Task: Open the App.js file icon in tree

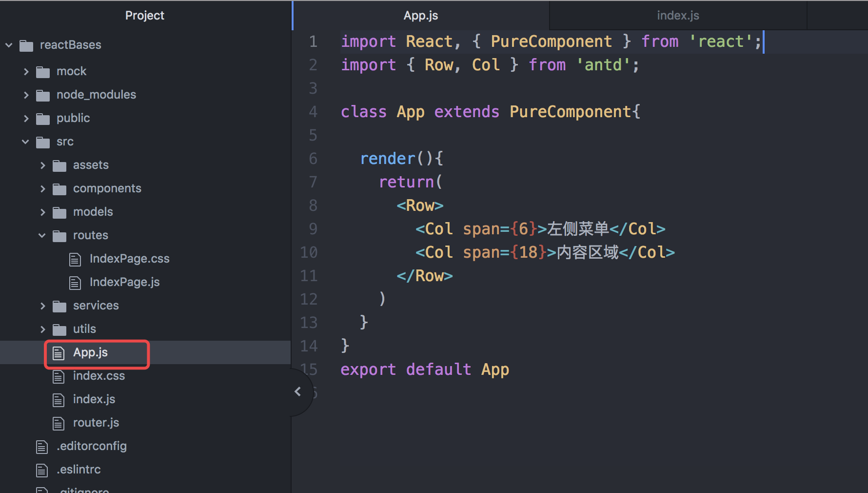Action: click(59, 352)
